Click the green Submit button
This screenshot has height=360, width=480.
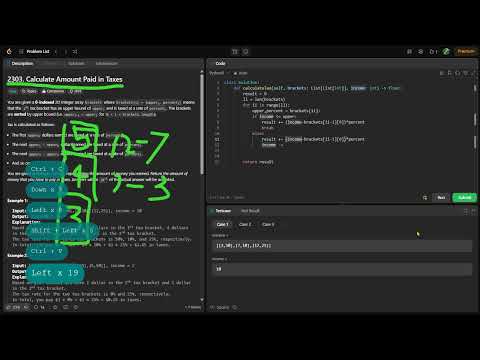[464, 198]
